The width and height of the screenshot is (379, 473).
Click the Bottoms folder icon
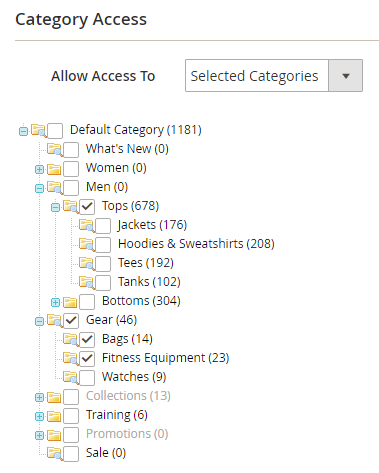pos(70,302)
